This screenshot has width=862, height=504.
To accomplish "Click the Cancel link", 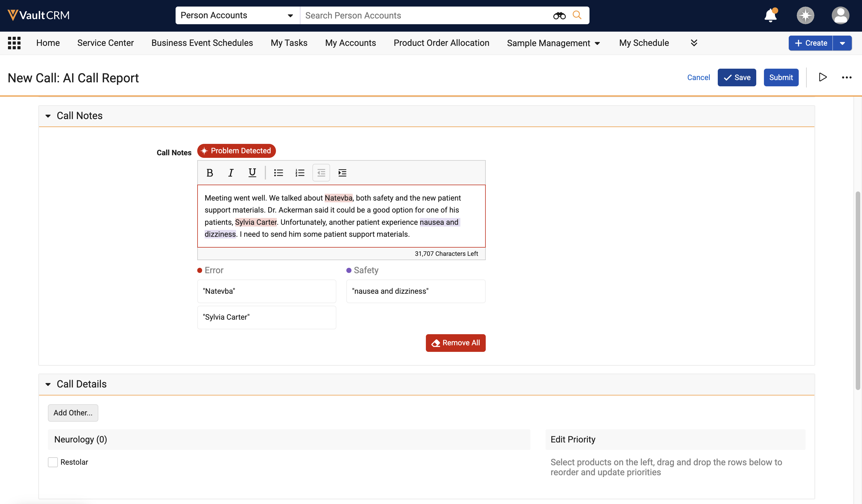I will (x=698, y=77).
